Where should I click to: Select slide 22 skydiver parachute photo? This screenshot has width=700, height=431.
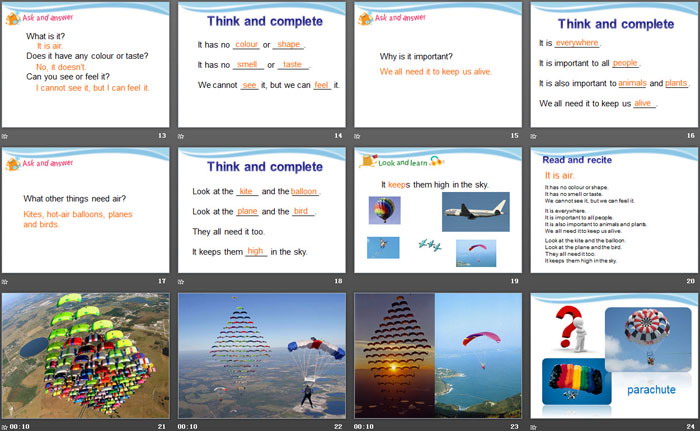pos(262,356)
